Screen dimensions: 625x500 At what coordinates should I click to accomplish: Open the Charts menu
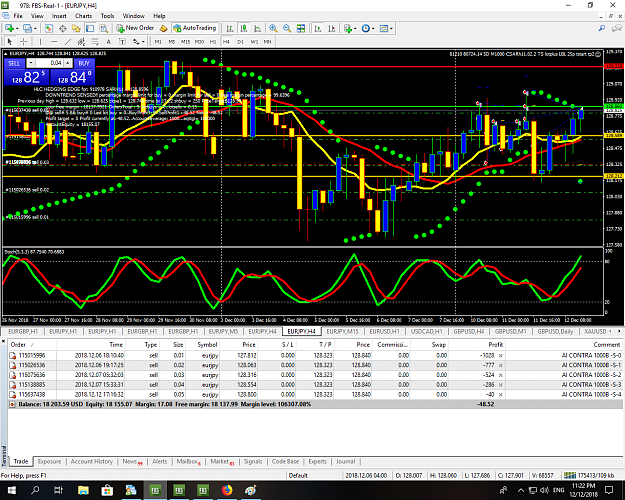pyautogui.click(x=83, y=16)
